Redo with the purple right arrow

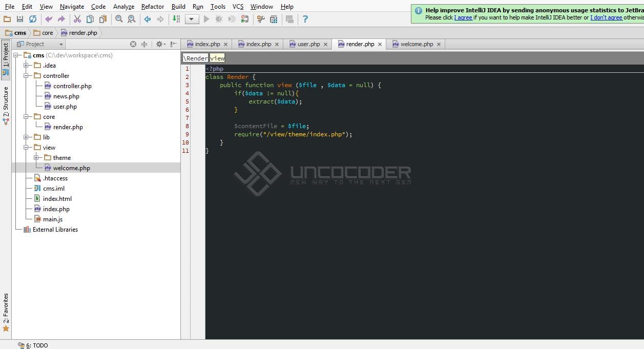click(x=61, y=19)
